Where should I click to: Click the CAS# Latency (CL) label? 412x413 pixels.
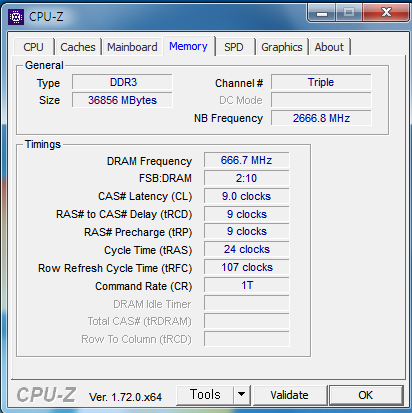pos(145,196)
